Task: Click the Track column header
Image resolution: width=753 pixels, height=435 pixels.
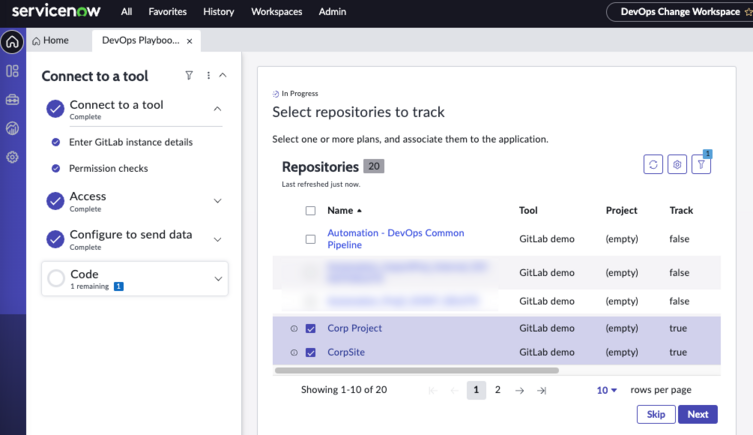Action: [681, 210]
